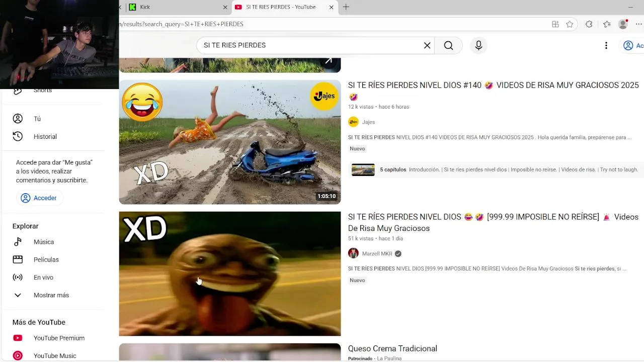
Task: Click '12 k vistas' view count
Action: pos(361,107)
